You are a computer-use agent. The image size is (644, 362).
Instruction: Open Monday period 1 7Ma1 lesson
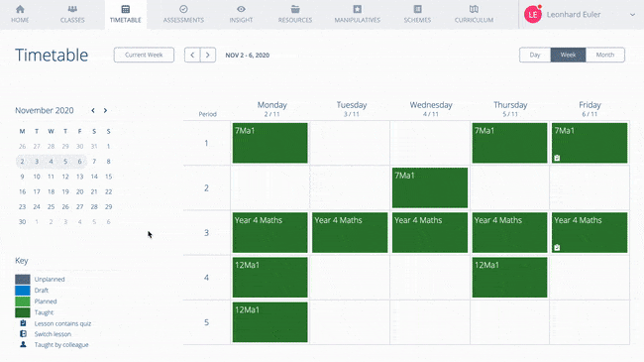coord(269,143)
